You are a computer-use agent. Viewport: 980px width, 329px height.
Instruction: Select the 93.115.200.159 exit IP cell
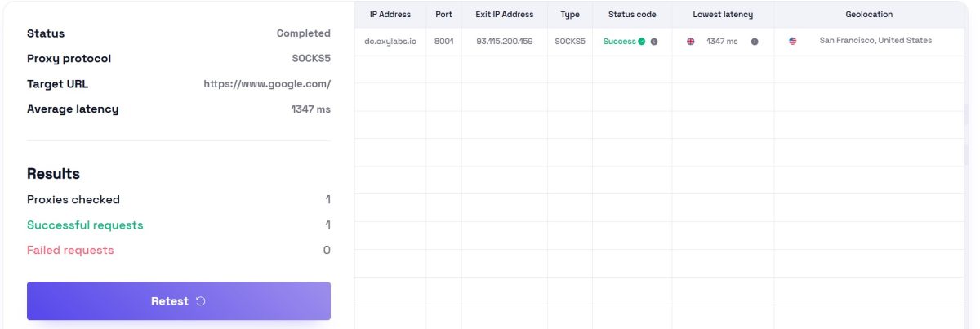pyautogui.click(x=505, y=42)
